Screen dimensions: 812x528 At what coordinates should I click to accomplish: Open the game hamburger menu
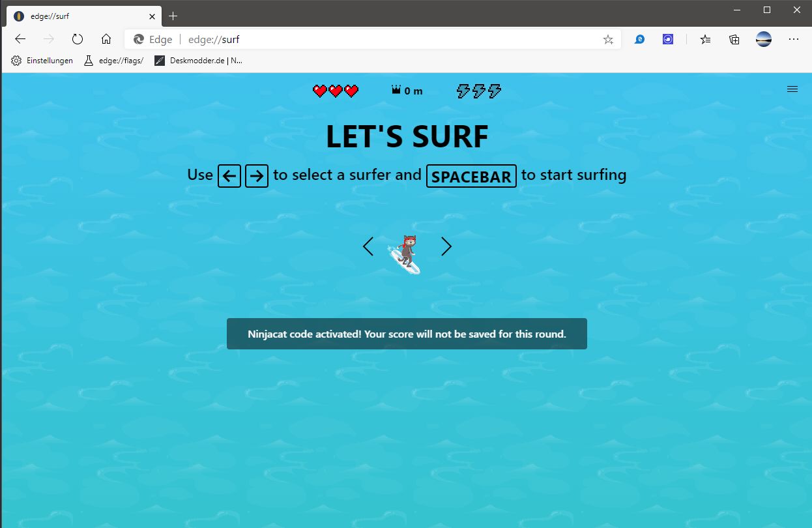[x=792, y=89]
